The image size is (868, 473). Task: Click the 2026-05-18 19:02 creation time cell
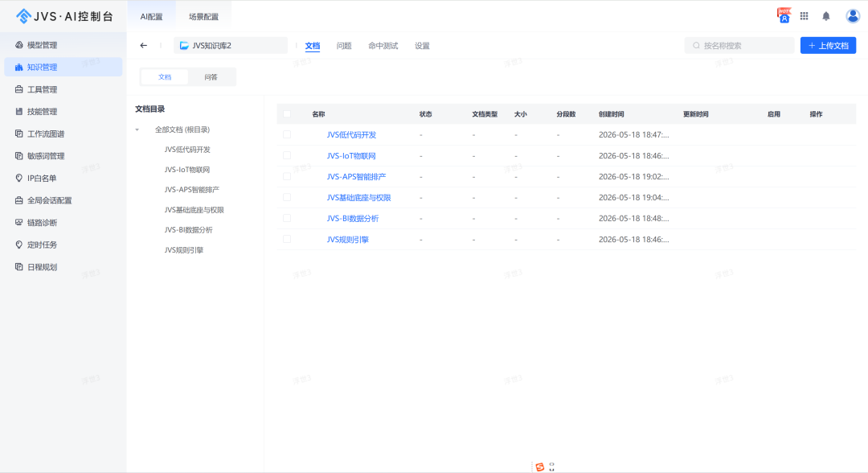pos(634,177)
